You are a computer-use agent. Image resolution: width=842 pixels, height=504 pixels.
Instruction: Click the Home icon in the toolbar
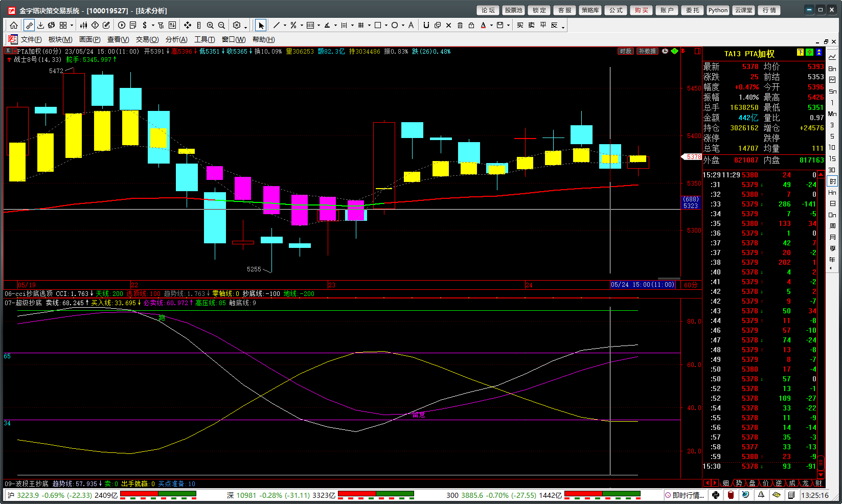pos(14,25)
